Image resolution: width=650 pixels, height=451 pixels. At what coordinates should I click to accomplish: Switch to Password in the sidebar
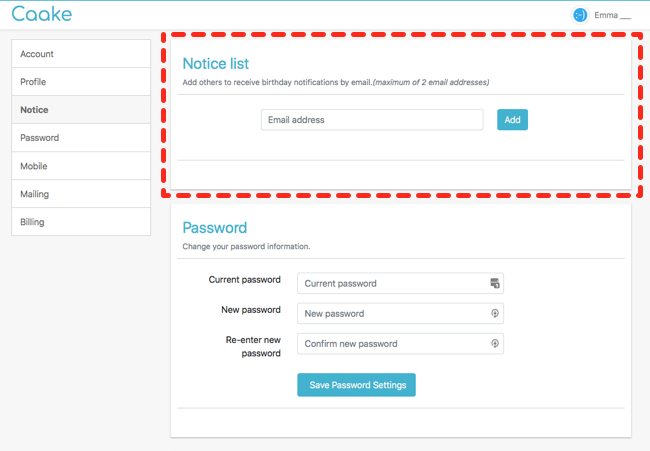tap(81, 138)
